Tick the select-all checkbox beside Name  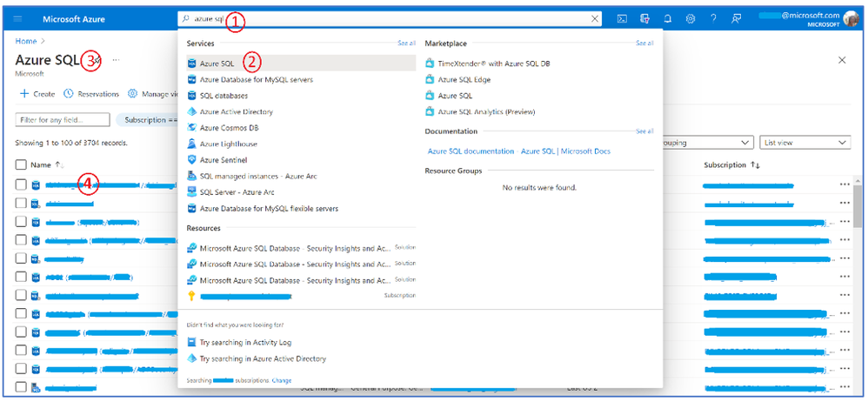[21, 165]
